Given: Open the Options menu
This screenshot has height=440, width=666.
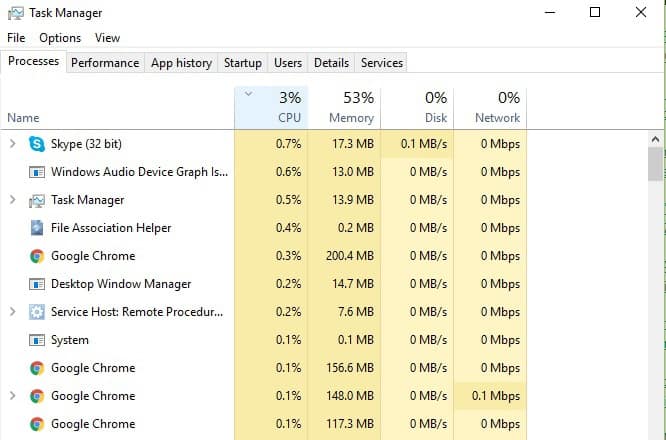Looking at the screenshot, I should tap(60, 38).
